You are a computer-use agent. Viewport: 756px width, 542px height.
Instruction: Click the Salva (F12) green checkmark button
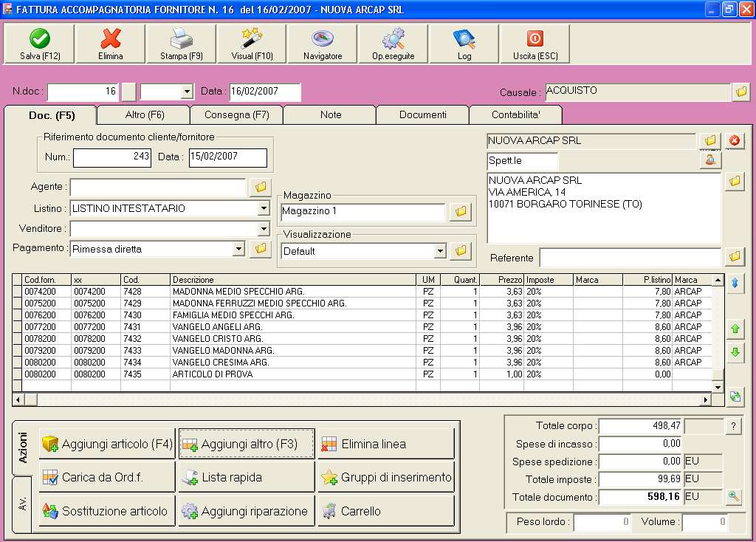coord(40,44)
